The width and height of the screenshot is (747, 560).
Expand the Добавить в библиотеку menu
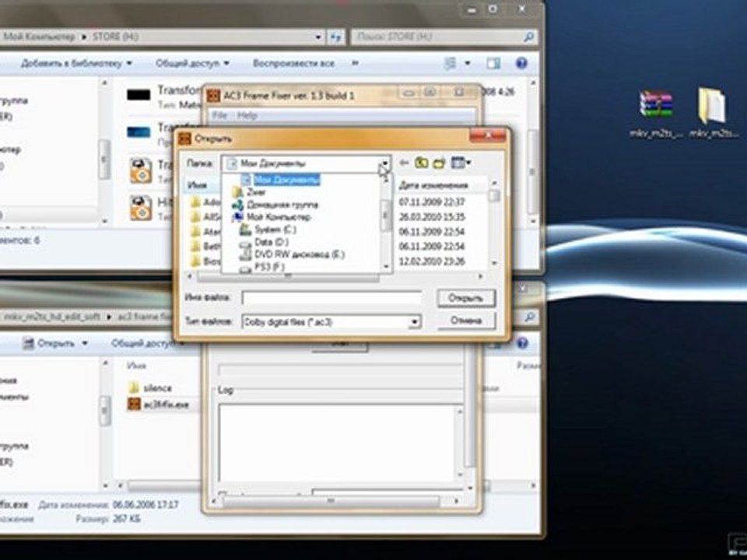76,63
